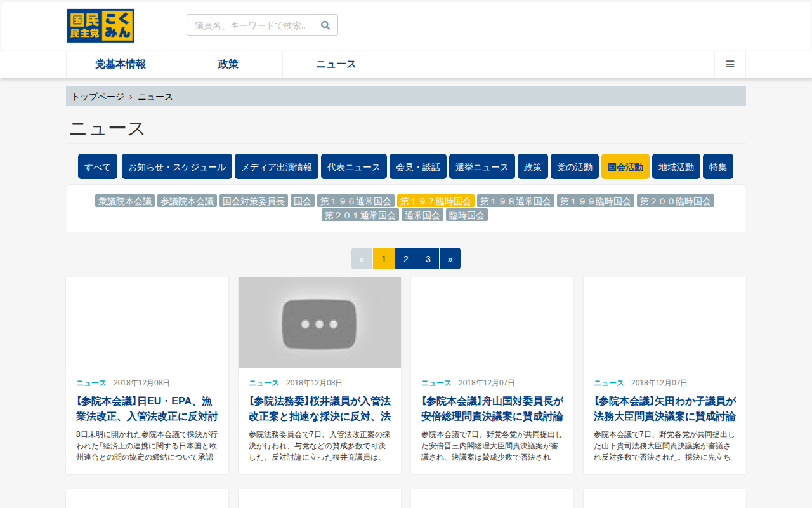Select 選挙ニュース category
This screenshot has height=508, width=812.
tap(482, 166)
